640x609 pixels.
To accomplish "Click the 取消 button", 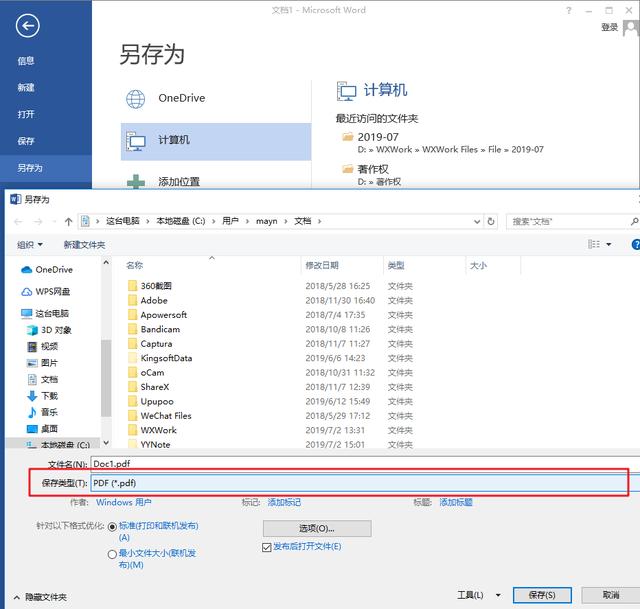I will click(x=611, y=595).
